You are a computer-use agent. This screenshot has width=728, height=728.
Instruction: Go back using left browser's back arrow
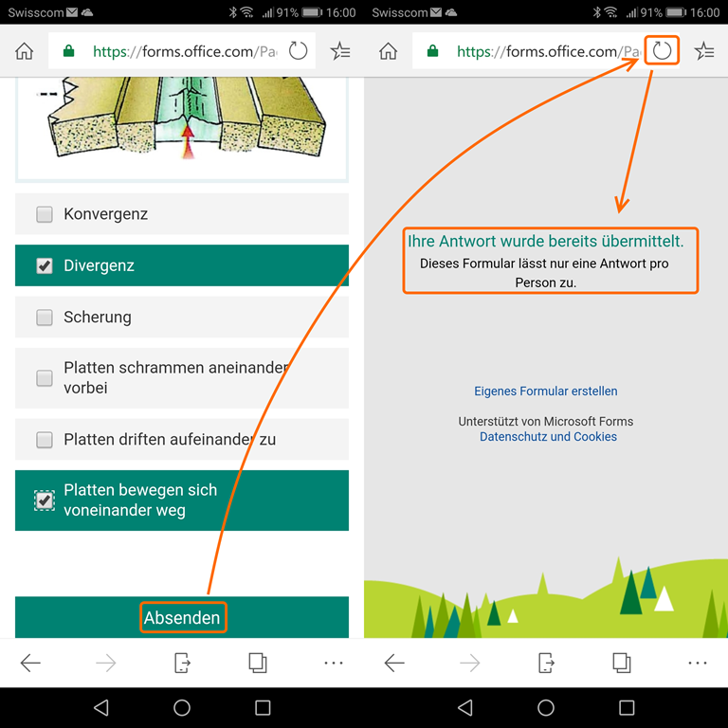[x=30, y=663]
